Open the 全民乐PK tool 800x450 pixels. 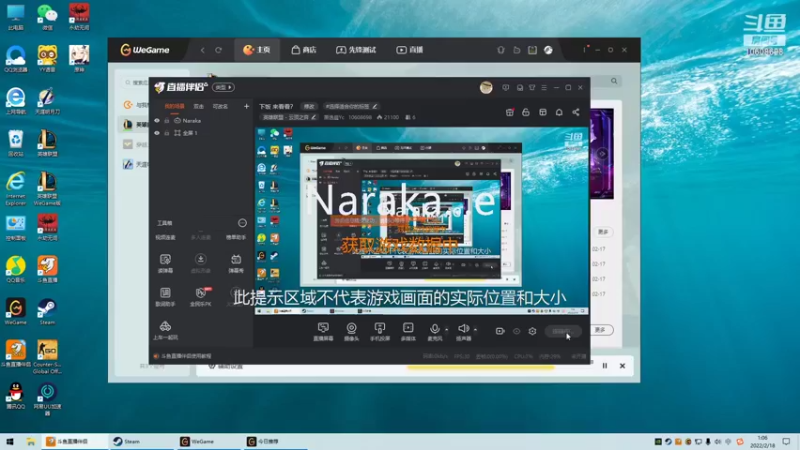coord(201,296)
